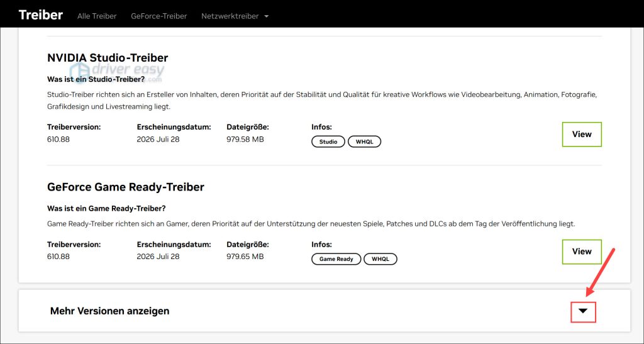Click the Studio info tag
The width and height of the screenshot is (644, 344).
tap(328, 141)
